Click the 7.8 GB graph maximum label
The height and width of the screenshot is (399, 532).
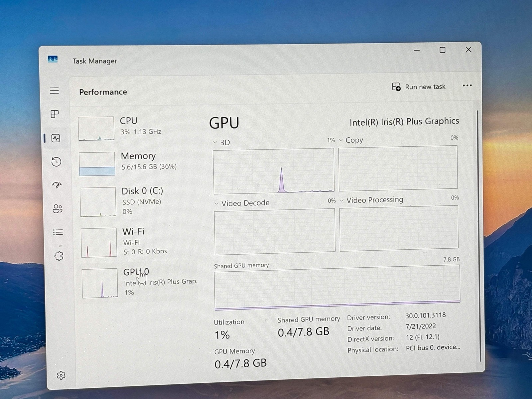[452, 259]
